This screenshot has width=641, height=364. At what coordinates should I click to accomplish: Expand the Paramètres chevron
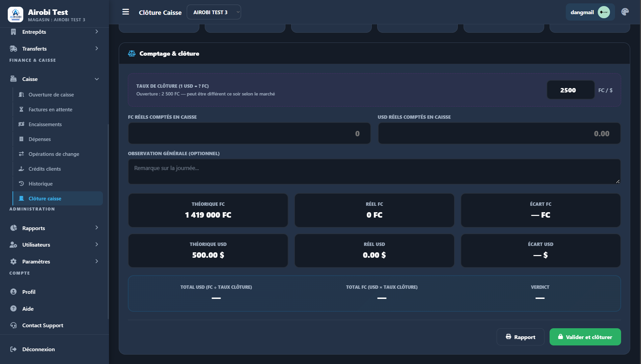97,261
